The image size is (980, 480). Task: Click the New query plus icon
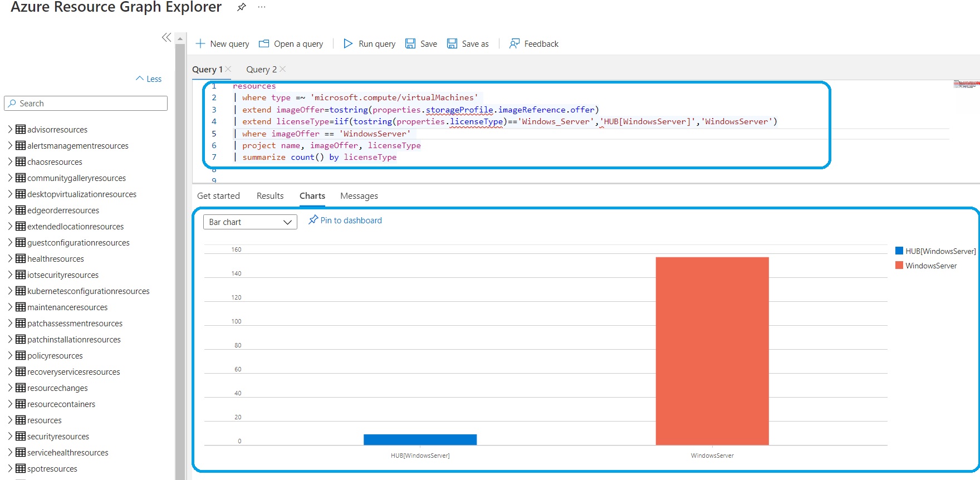pos(200,43)
